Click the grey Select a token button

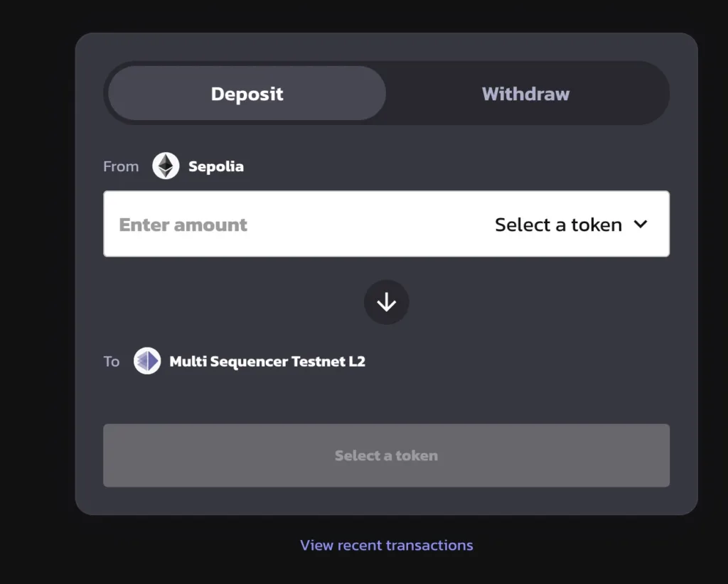386,455
